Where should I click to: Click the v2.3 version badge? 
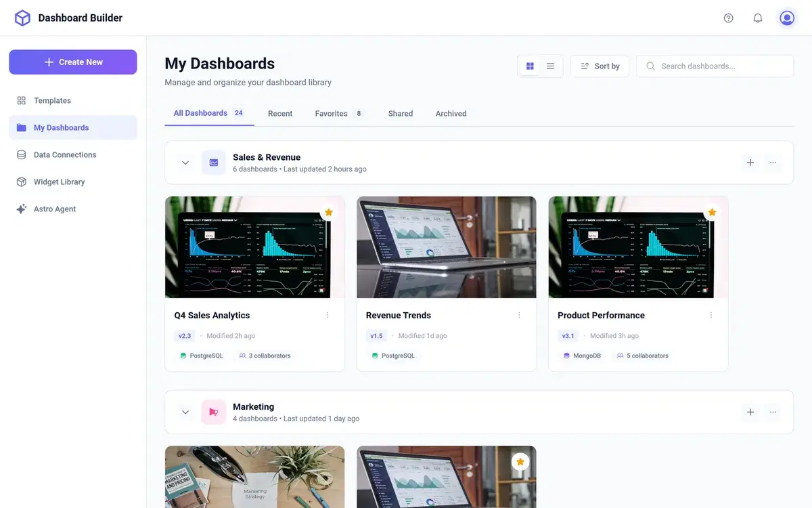(x=185, y=335)
